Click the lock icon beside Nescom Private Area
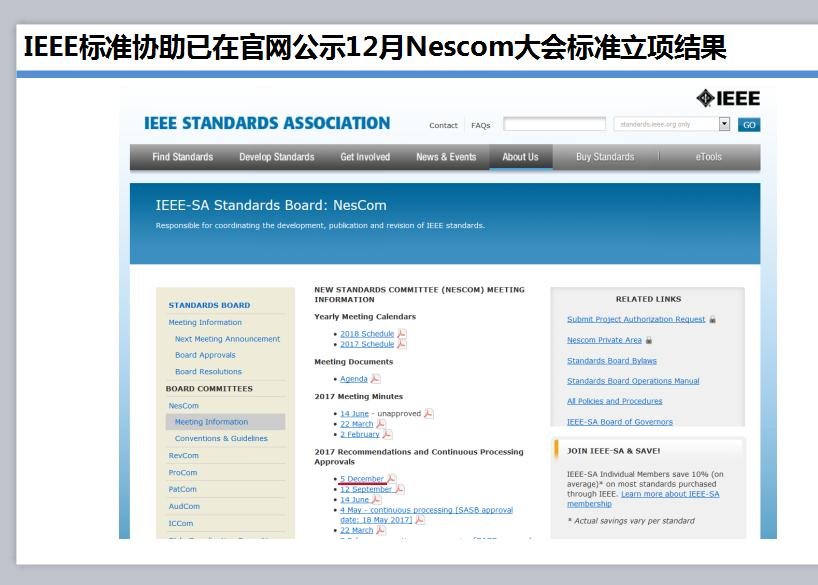 click(x=649, y=340)
